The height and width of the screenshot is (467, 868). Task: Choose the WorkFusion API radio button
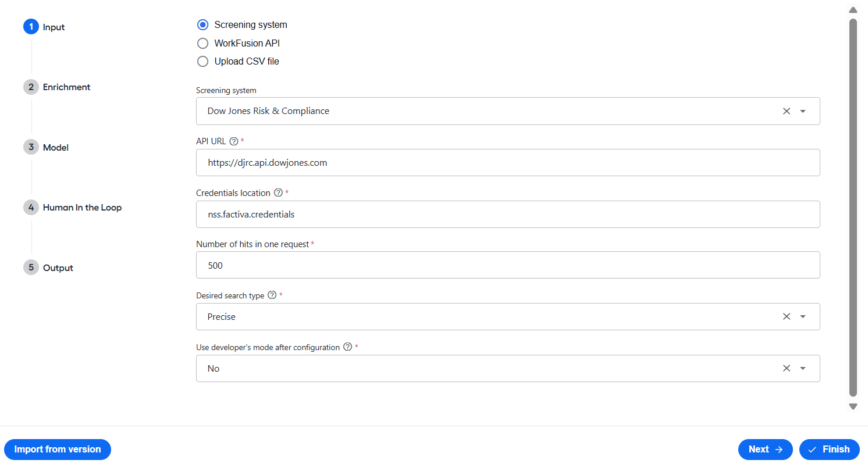[x=202, y=43]
